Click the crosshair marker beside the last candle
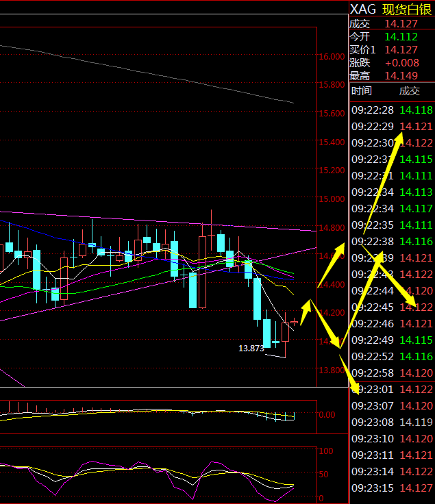The image size is (435, 504). pos(295,321)
